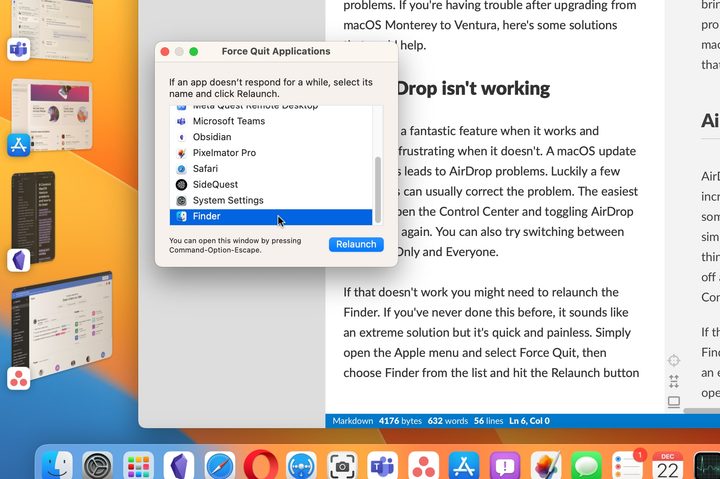Close the Force Quit Applications window
The image size is (720, 479).
click(165, 51)
